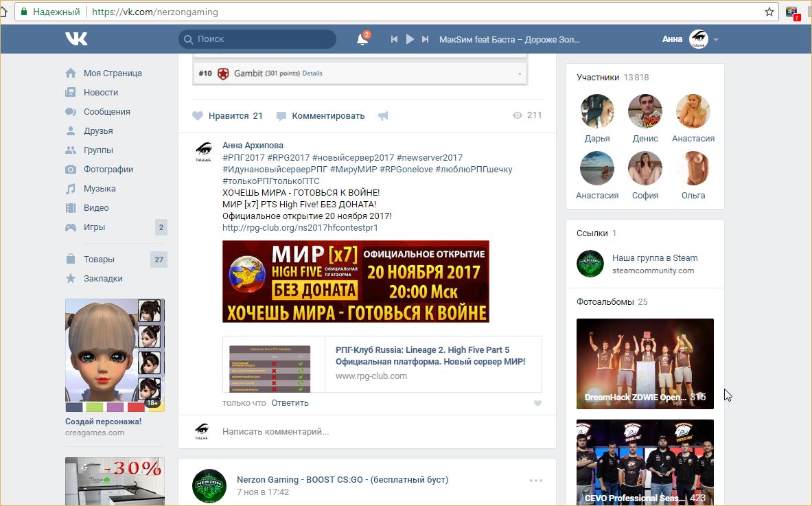Click Ответить under the comment

(290, 403)
